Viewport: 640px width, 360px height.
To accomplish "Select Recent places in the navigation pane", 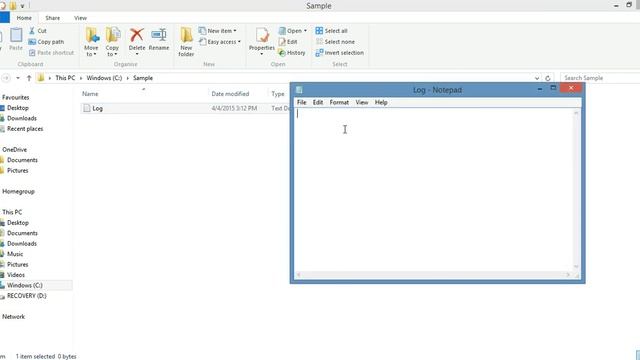I will [x=25, y=129].
